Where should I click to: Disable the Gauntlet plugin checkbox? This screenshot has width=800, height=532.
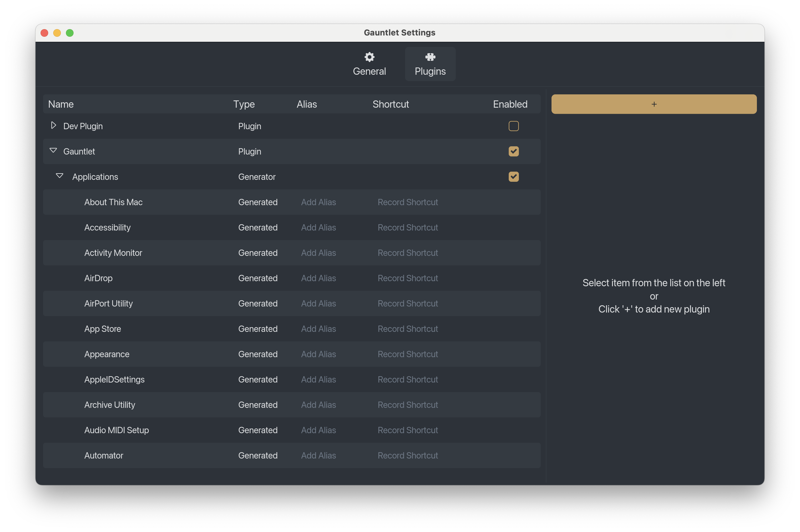tap(513, 151)
